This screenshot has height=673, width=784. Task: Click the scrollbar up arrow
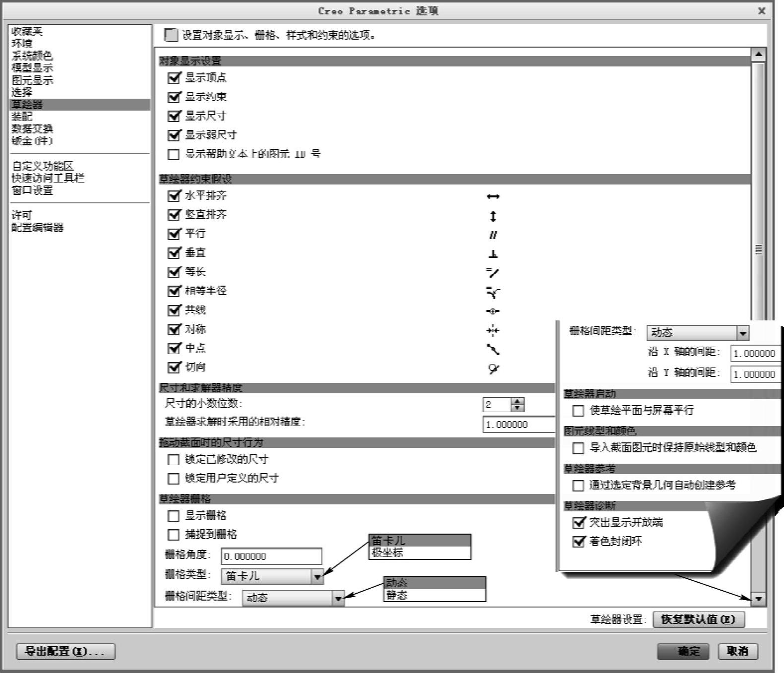click(758, 54)
